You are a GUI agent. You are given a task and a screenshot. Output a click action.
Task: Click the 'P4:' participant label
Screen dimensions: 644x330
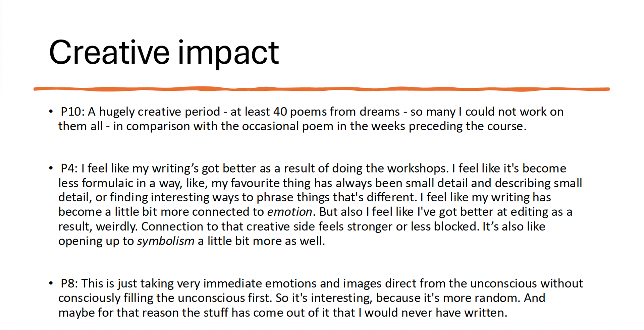(x=69, y=168)
